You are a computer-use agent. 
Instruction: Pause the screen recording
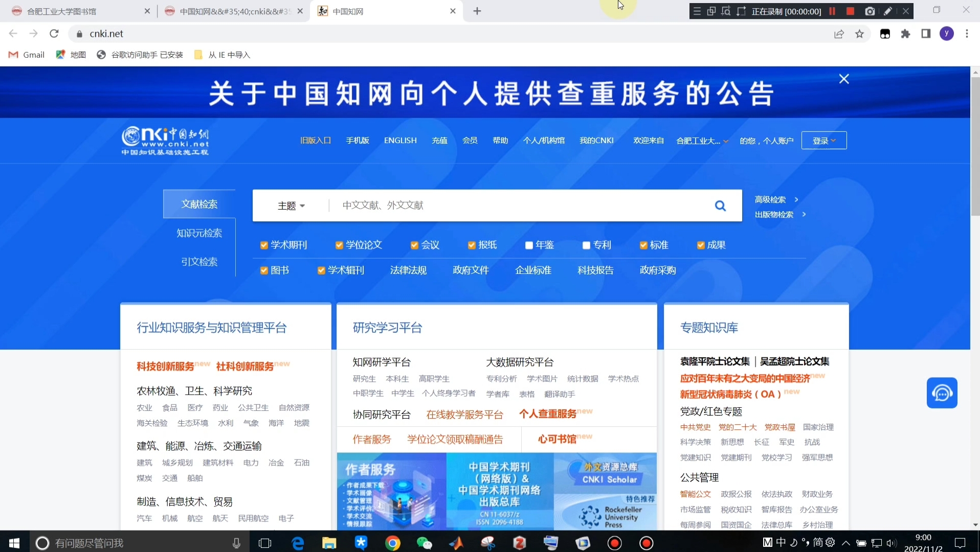(832, 11)
